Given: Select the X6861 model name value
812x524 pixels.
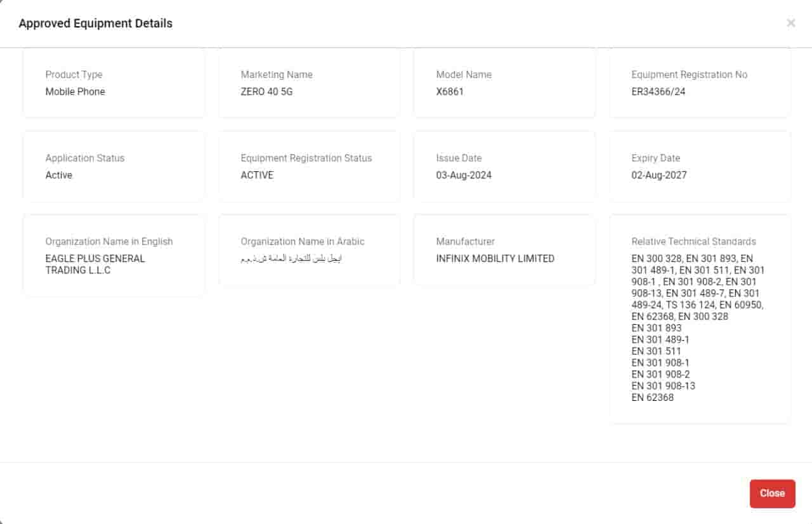Looking at the screenshot, I should point(450,91).
